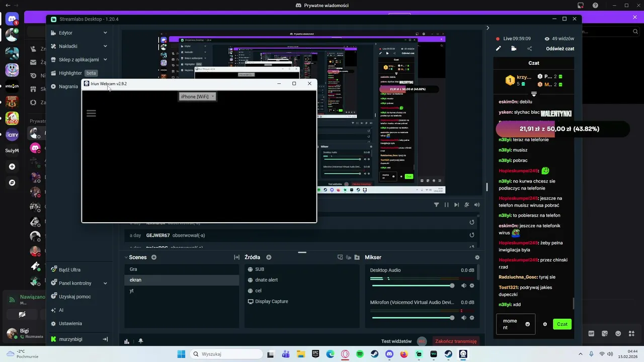Open Highlighter beta in side menu

click(x=74, y=73)
